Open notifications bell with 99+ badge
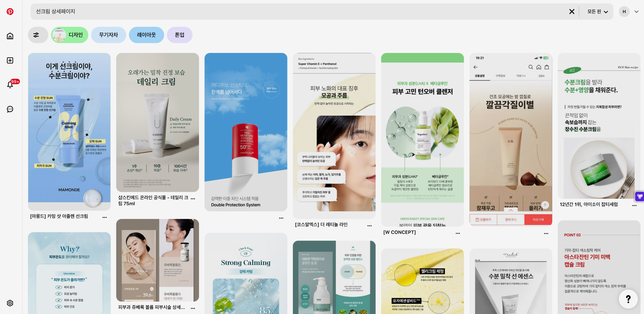The height and width of the screenshot is (314, 644). (x=10, y=85)
